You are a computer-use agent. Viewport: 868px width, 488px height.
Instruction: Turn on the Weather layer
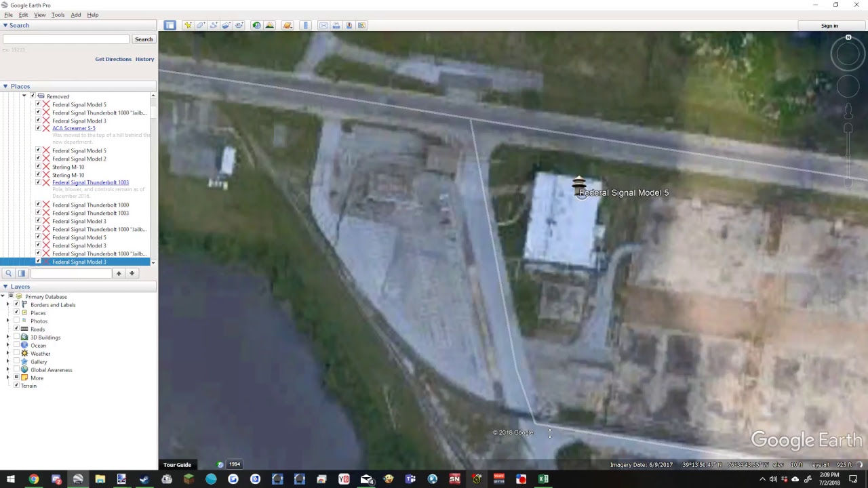(x=16, y=354)
